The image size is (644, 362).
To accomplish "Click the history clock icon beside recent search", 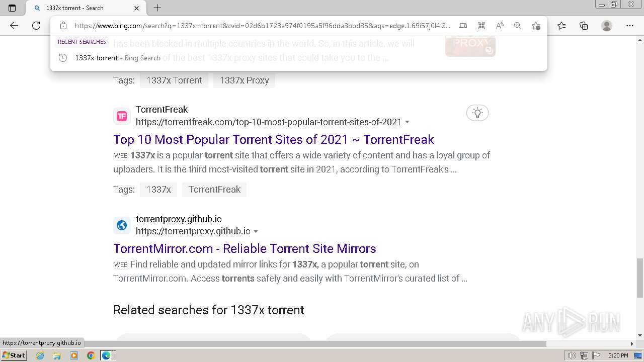I will point(63,58).
